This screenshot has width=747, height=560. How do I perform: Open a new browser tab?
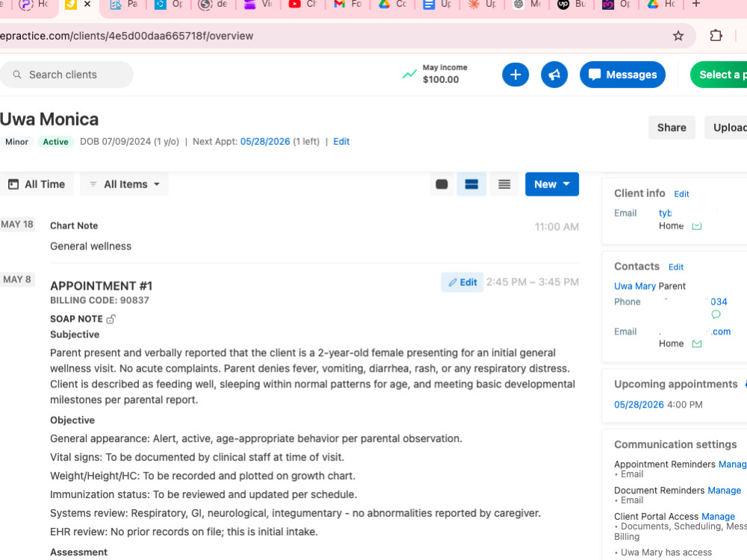coord(696,4)
